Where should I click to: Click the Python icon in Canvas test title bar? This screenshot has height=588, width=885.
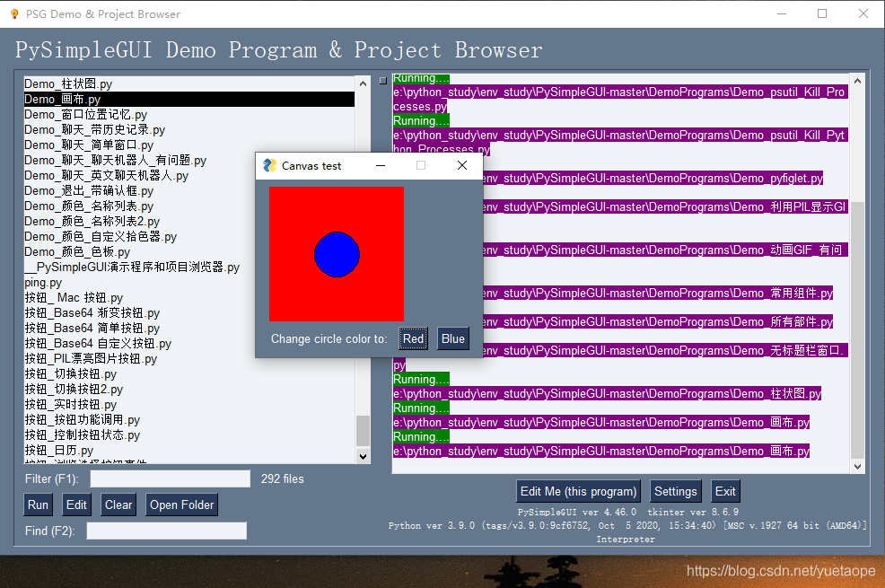270,165
